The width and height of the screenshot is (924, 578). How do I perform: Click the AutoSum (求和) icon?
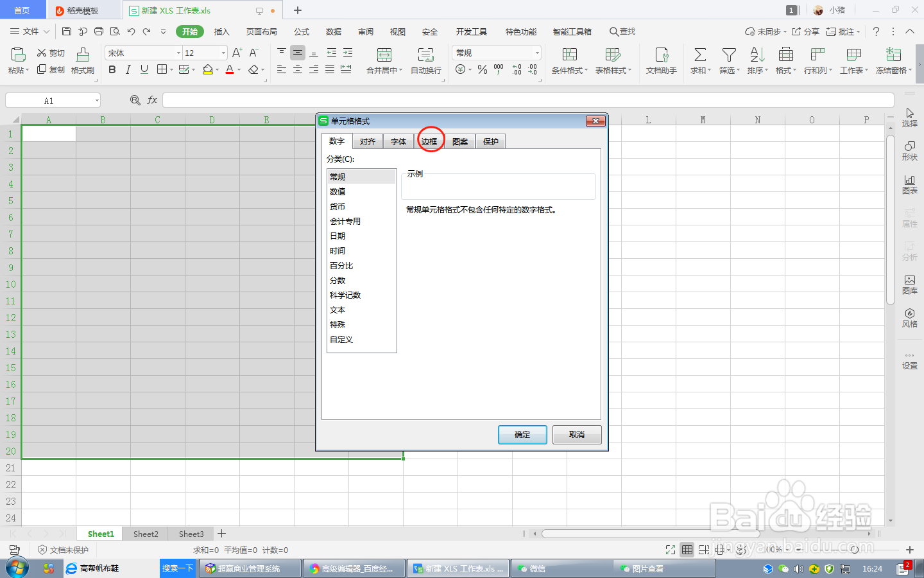[x=700, y=55]
